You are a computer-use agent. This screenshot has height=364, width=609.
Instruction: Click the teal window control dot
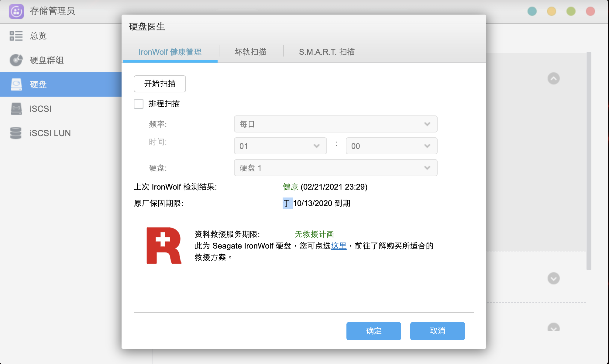click(532, 11)
